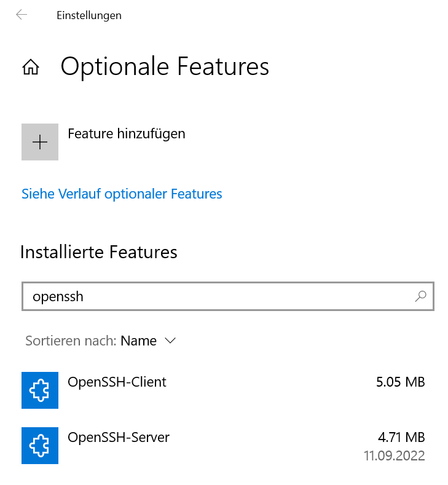
Task: Click the magnifier icon in the search box
Action: [x=420, y=297]
